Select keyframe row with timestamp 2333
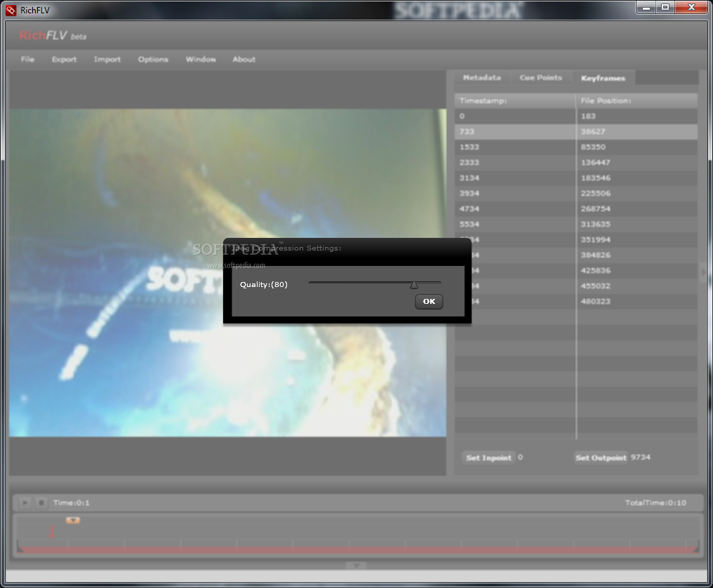Viewport: 713px width, 588px height. (x=575, y=162)
